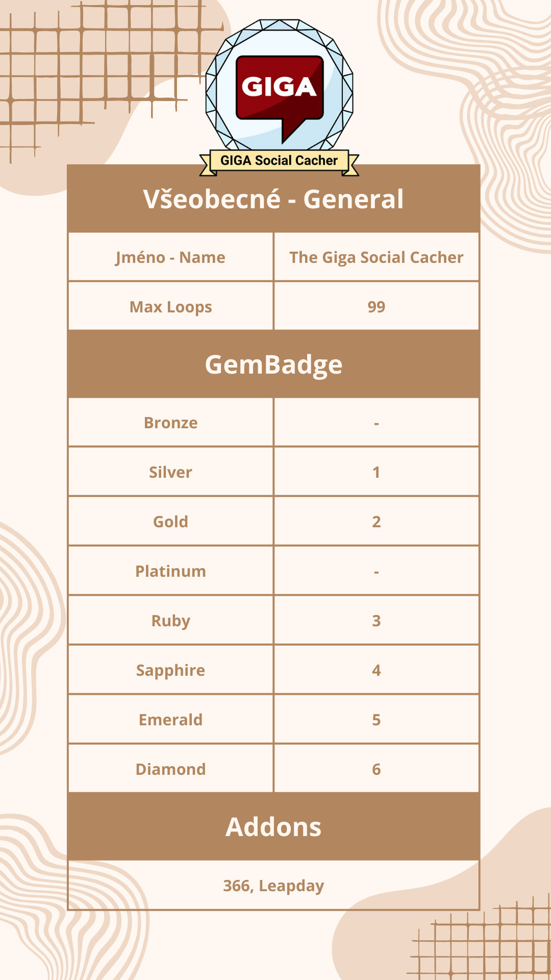Click the Bronze row label
This screenshot has height=980, width=551.
[x=170, y=423]
